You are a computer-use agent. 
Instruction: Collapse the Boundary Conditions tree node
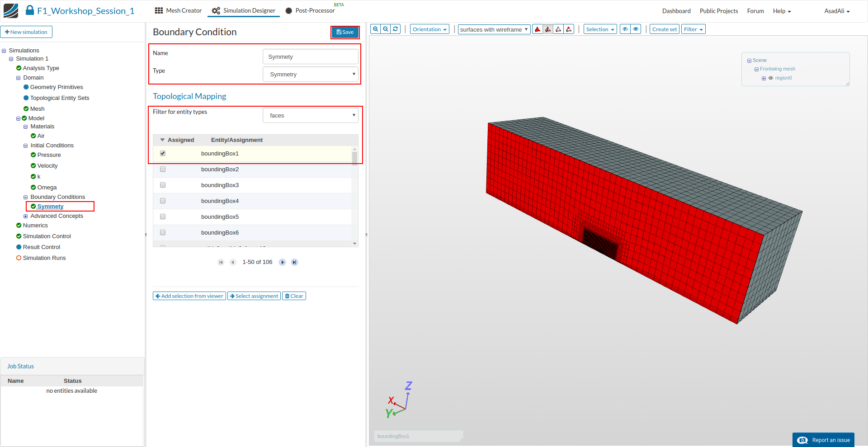26,198
